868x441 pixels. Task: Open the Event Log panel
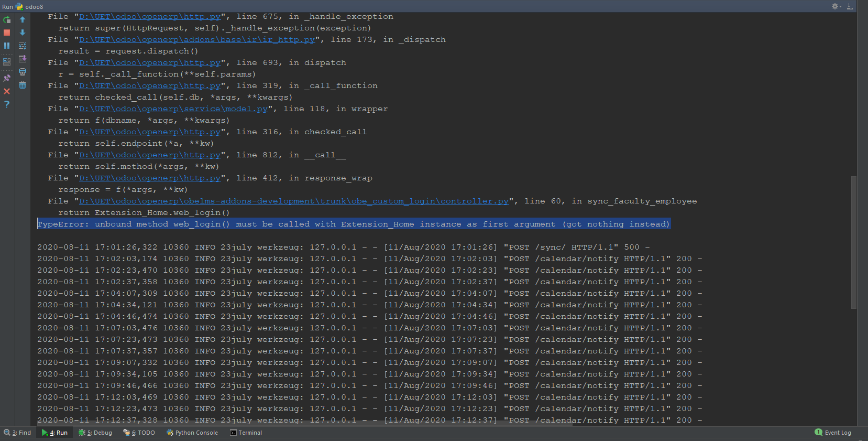(x=833, y=433)
